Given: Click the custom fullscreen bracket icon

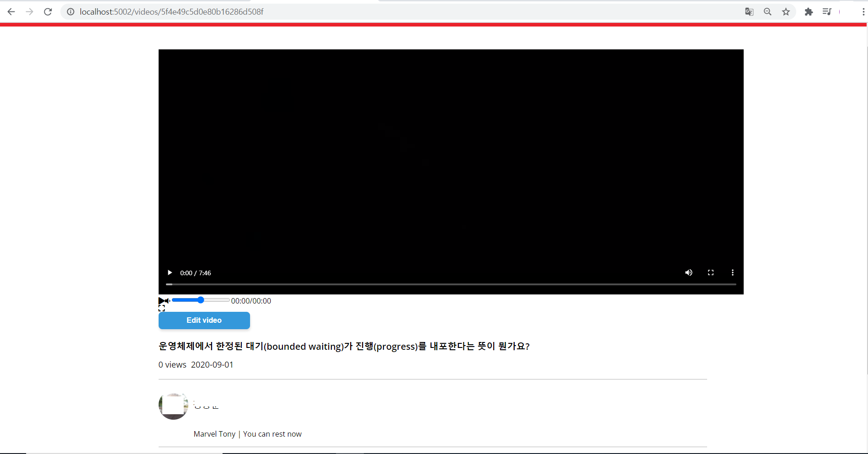Looking at the screenshot, I should pyautogui.click(x=162, y=308).
